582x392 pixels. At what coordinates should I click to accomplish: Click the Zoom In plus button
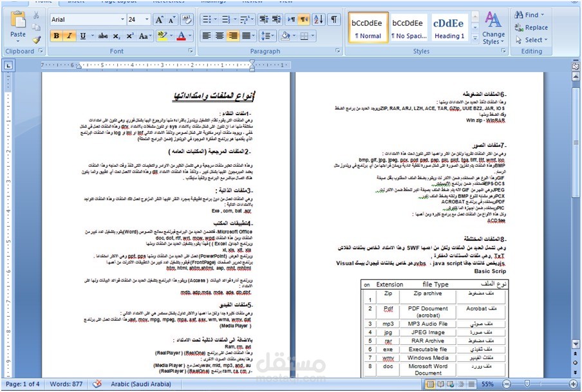(x=573, y=384)
